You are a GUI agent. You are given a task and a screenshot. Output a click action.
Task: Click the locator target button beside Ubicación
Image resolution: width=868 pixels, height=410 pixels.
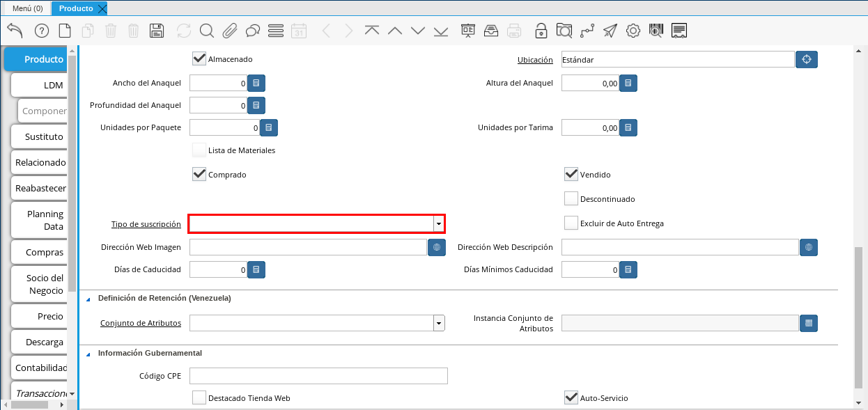[x=807, y=60]
